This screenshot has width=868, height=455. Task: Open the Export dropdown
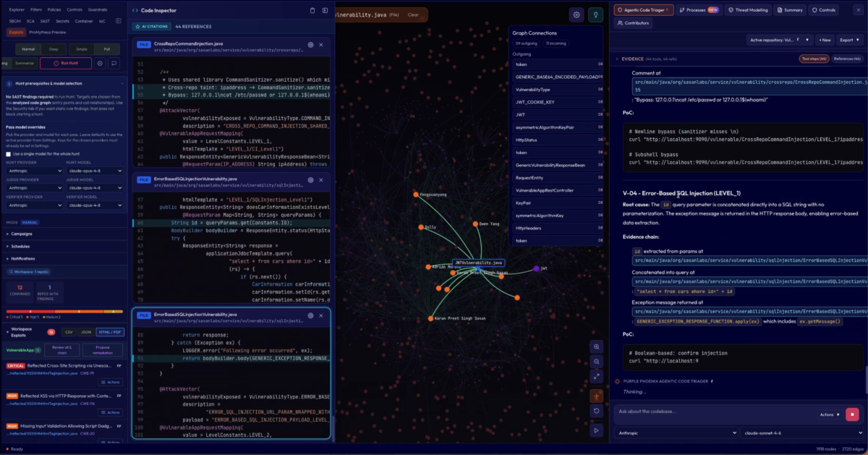point(849,40)
